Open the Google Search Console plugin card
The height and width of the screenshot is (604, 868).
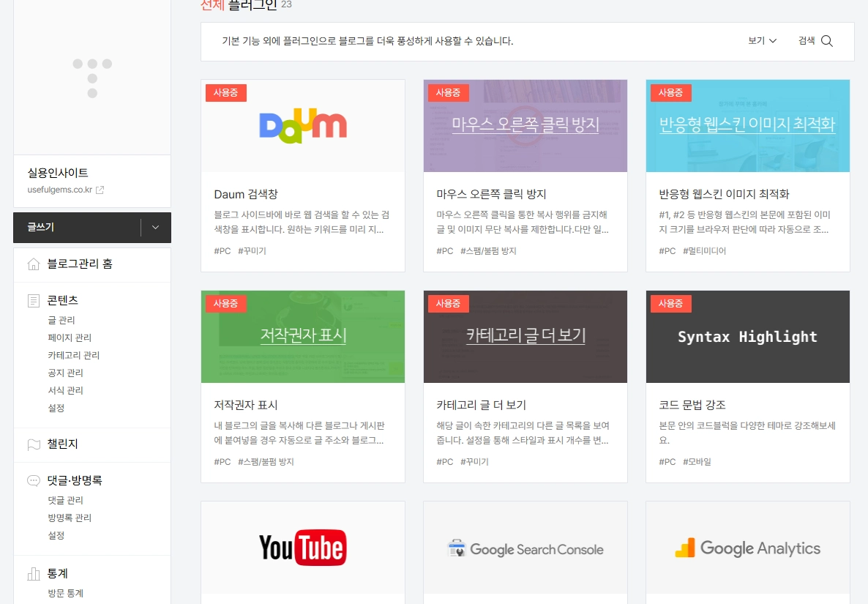tap(525, 553)
